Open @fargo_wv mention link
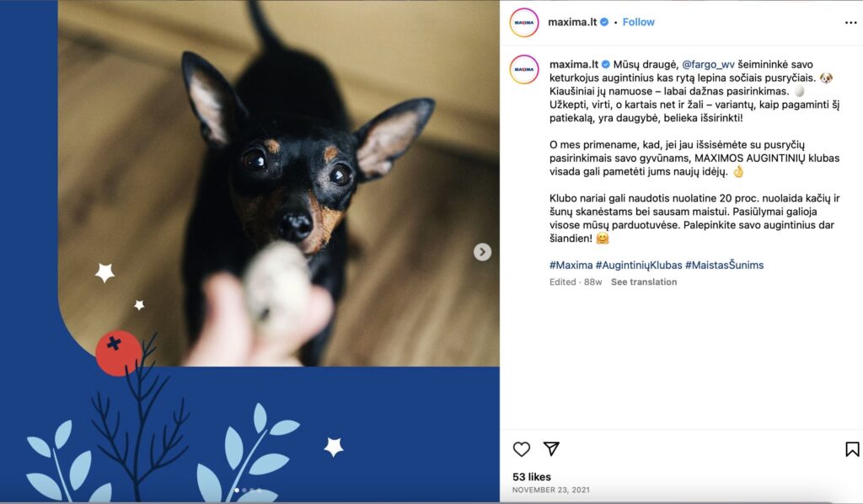This screenshot has width=863, height=504. [x=708, y=64]
